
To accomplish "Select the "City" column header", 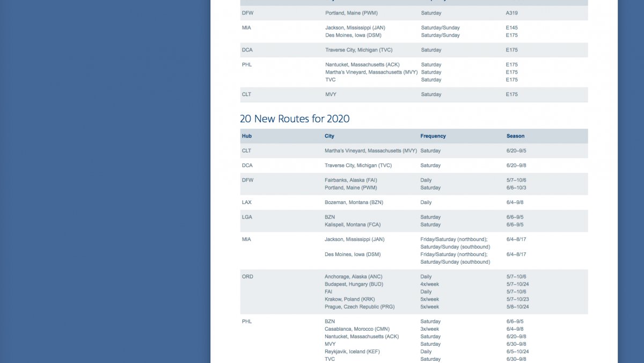I will (330, 136).
